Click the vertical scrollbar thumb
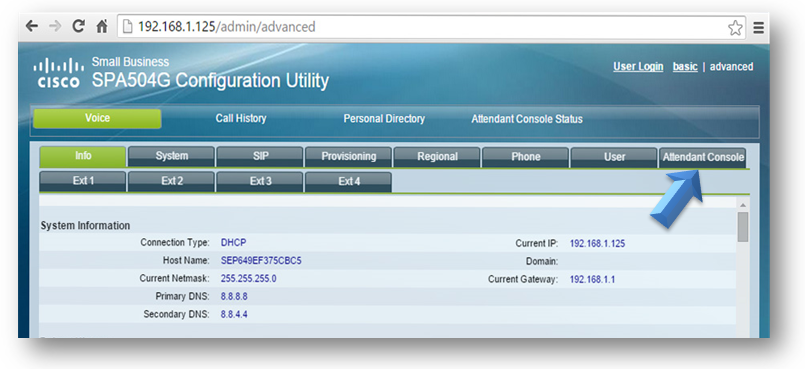This screenshot has height=369, width=805. coord(743,227)
